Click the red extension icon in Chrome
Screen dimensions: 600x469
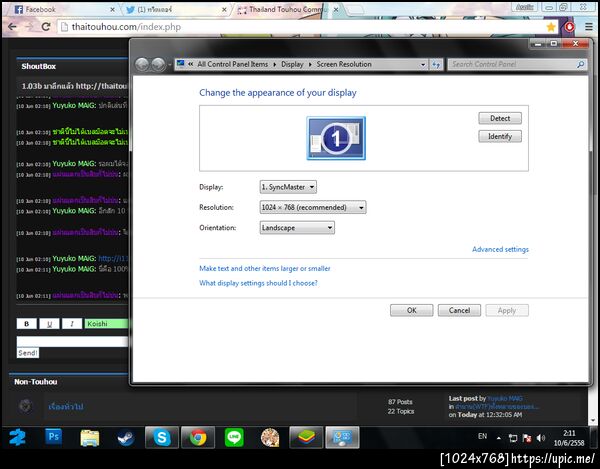pyautogui.click(x=569, y=27)
